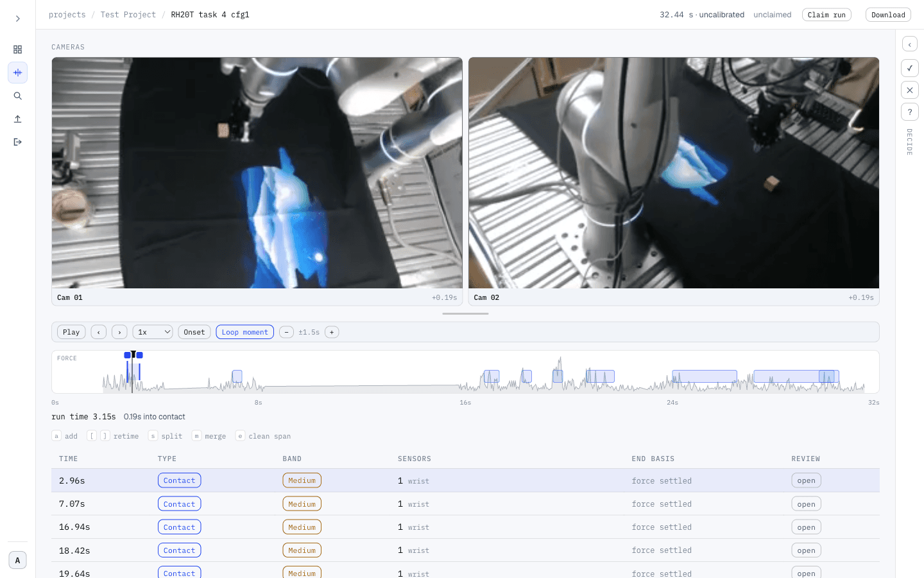Open the 1x playback speed dropdown
The width and height of the screenshot is (924, 578).
pyautogui.click(x=153, y=332)
